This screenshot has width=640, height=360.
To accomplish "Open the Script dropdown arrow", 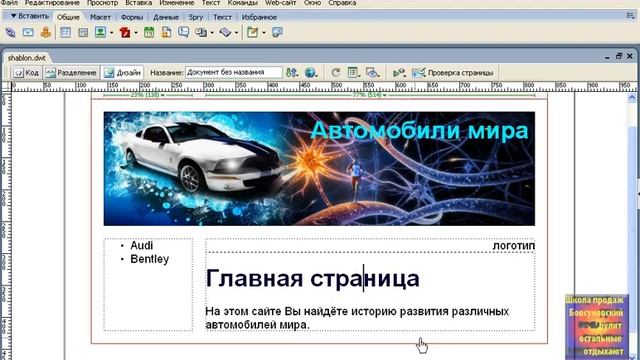I will point(236,33).
